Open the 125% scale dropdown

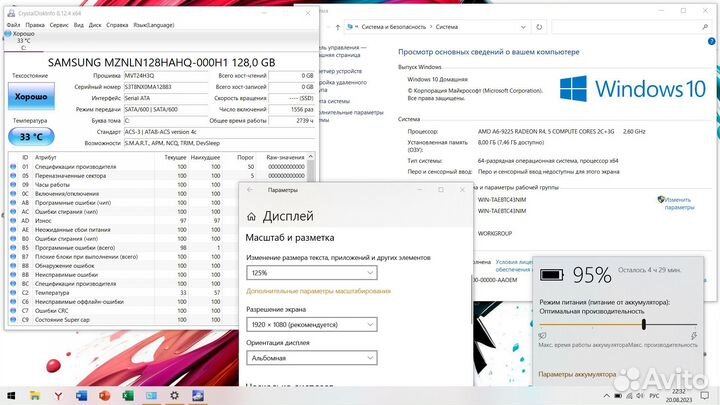click(x=312, y=273)
